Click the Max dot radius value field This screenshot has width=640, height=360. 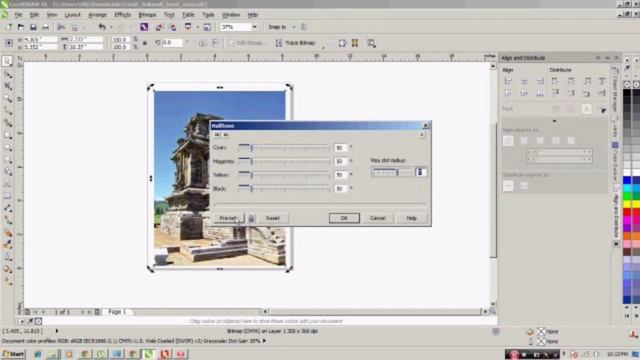(420, 172)
